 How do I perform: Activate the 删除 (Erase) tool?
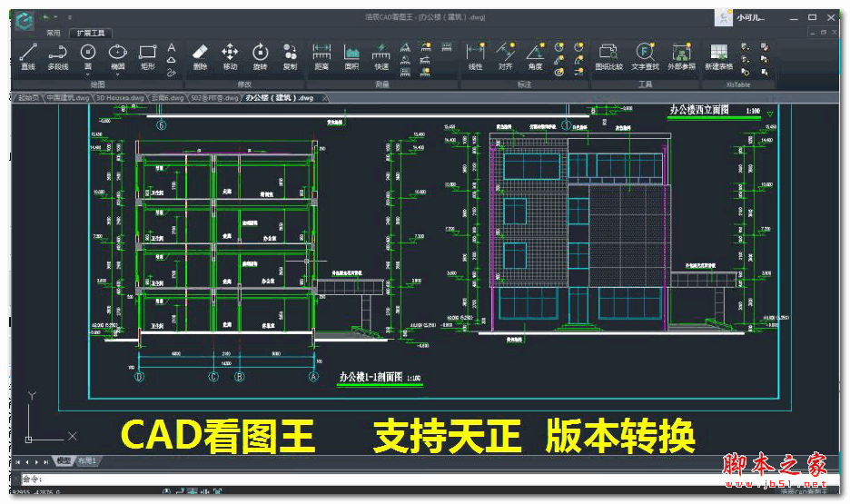[x=200, y=57]
